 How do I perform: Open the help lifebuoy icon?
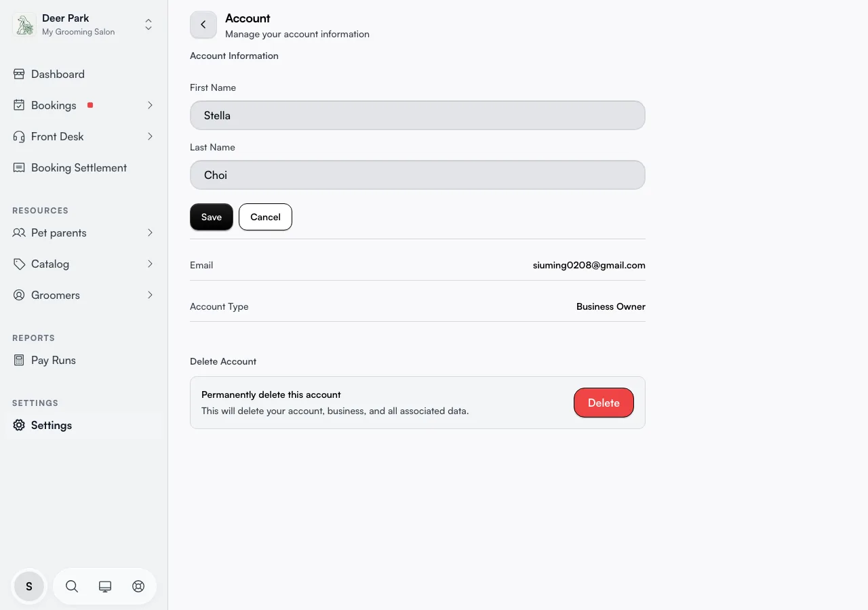[x=138, y=586]
